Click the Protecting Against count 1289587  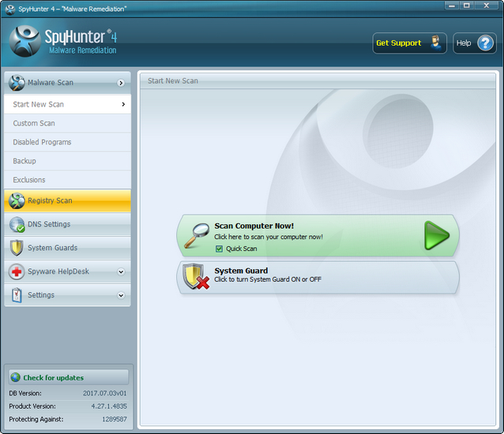click(115, 419)
